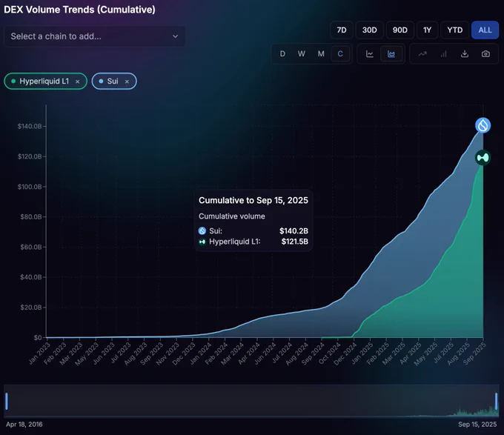Click the Hyperliquid icon in the tooltip
Image resolution: width=504 pixels, height=435 pixels.
pyautogui.click(x=202, y=242)
